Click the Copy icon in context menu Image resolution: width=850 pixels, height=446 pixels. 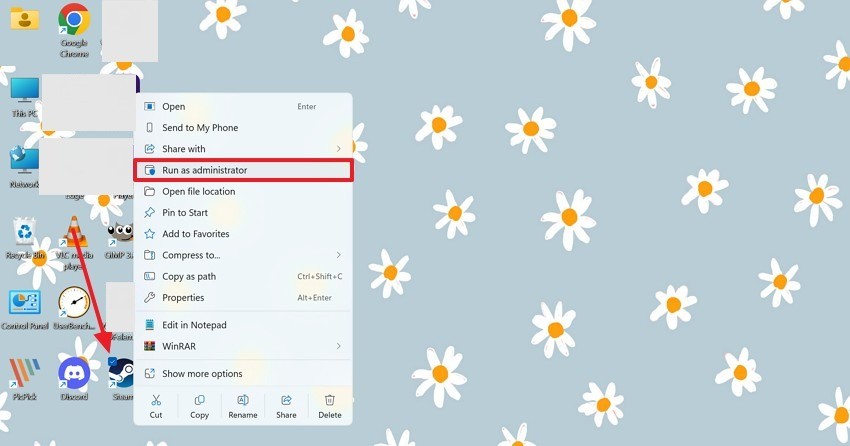pos(199,400)
